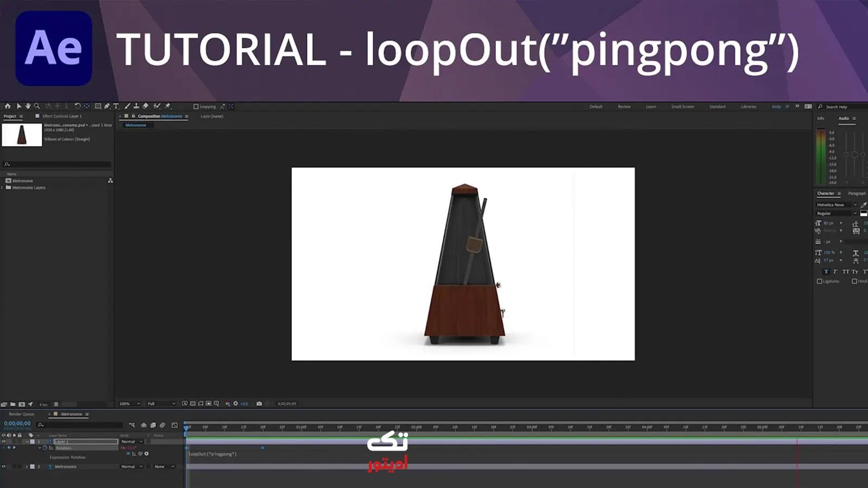
Task: Select the Type tool
Action: pos(116,106)
